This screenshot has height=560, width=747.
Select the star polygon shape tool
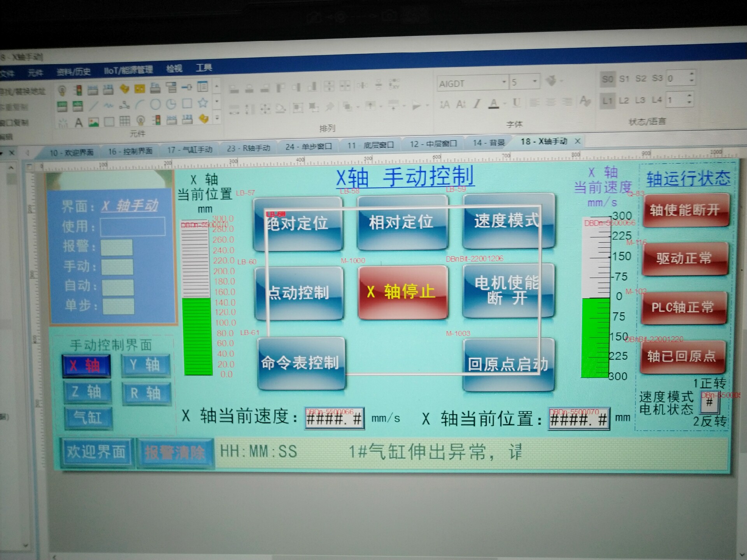click(202, 103)
